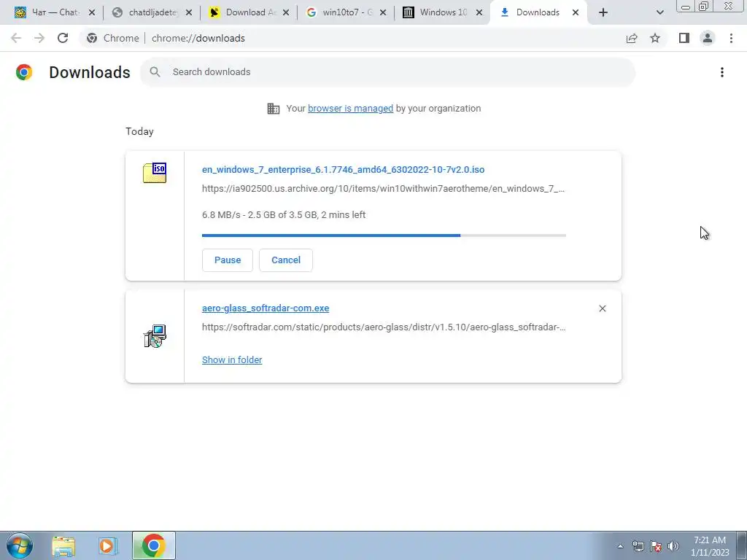Close the chatdljadete tab
This screenshot has width=747, height=560.
coord(189,13)
